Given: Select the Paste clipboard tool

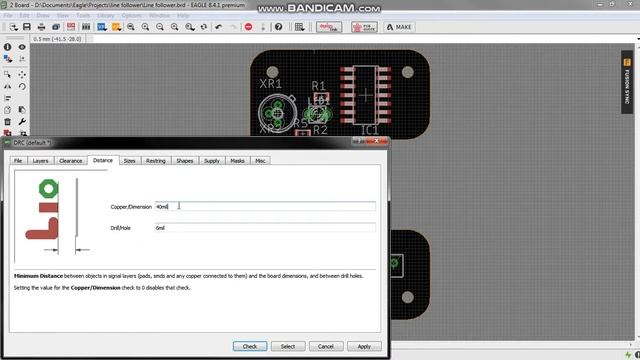Looking at the screenshot, I should click(22, 110).
